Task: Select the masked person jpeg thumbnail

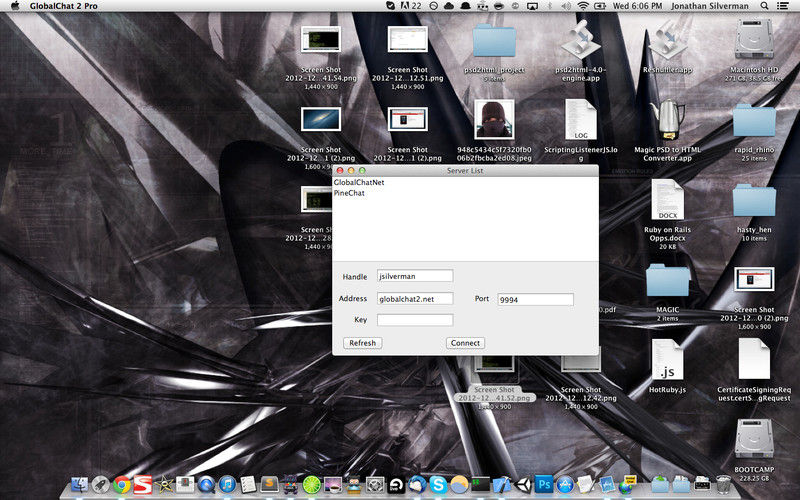Action: tap(494, 119)
